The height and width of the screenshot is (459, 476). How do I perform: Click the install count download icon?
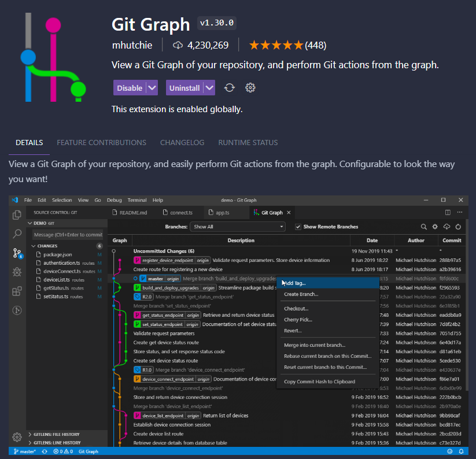click(x=178, y=46)
